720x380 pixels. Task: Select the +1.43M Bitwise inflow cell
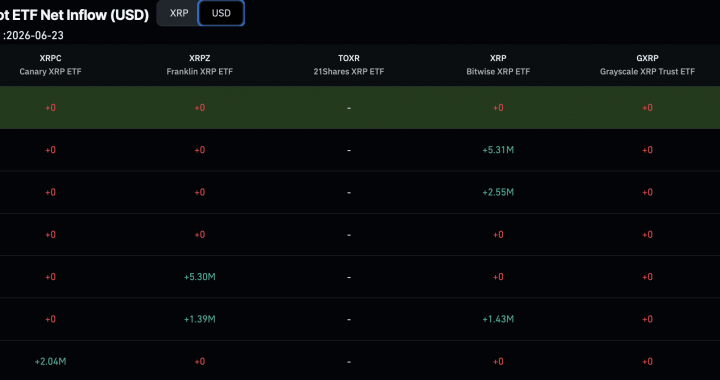point(498,319)
